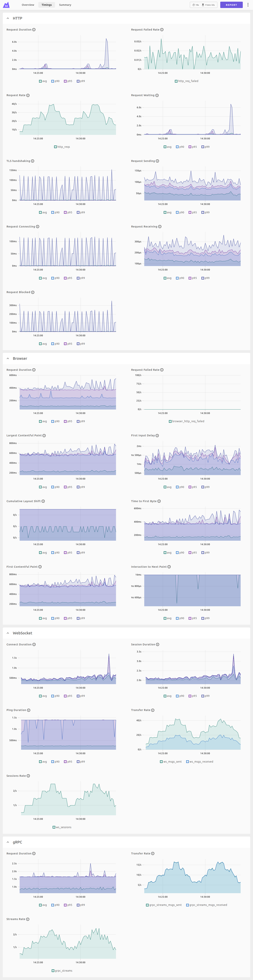Toggle p99 in Request Receiving legend
The width and height of the screenshot is (253, 980).
pyautogui.click(x=206, y=278)
